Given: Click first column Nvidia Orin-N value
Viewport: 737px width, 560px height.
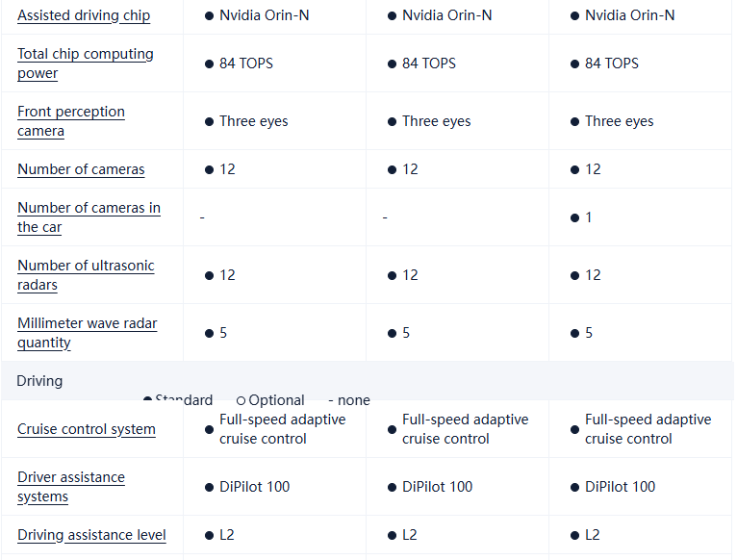Looking at the screenshot, I should point(264,15).
